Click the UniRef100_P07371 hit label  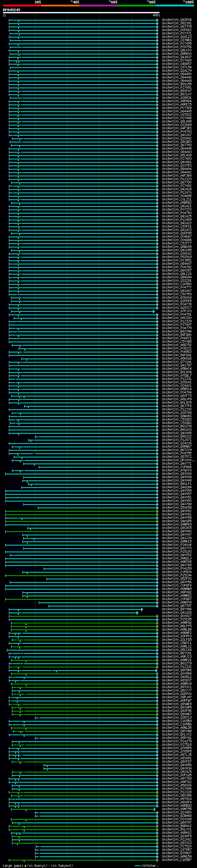coord(176,33)
